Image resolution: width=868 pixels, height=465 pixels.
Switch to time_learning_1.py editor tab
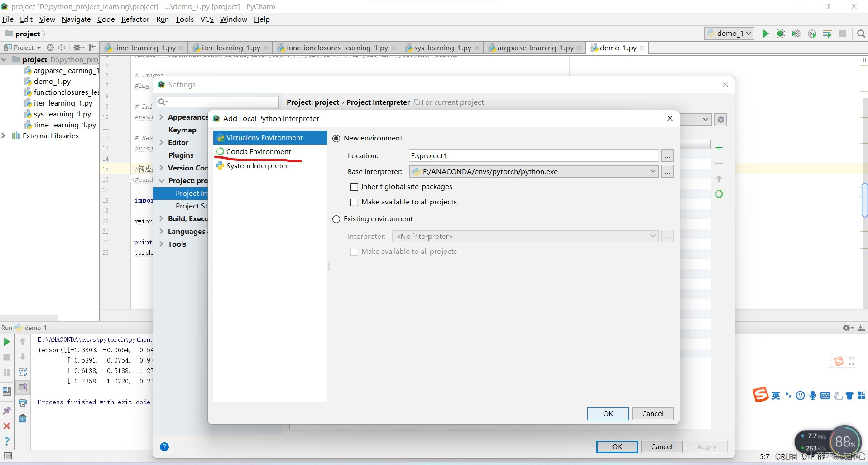click(144, 48)
